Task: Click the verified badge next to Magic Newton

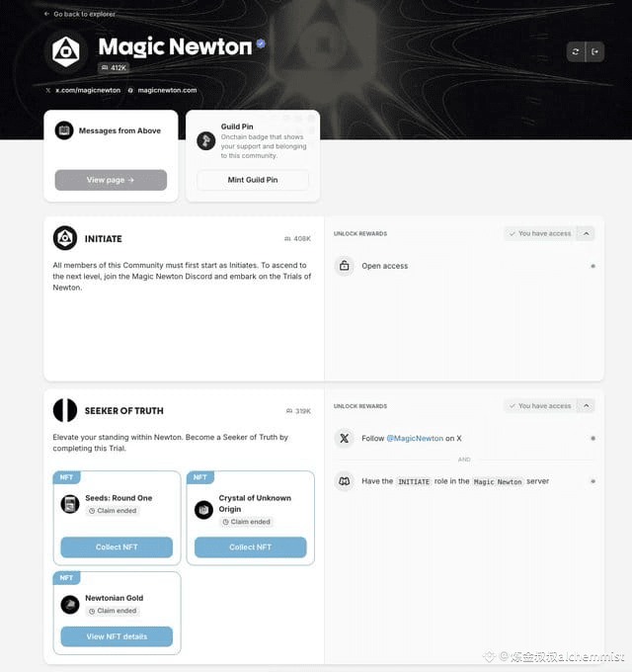Action: click(261, 43)
